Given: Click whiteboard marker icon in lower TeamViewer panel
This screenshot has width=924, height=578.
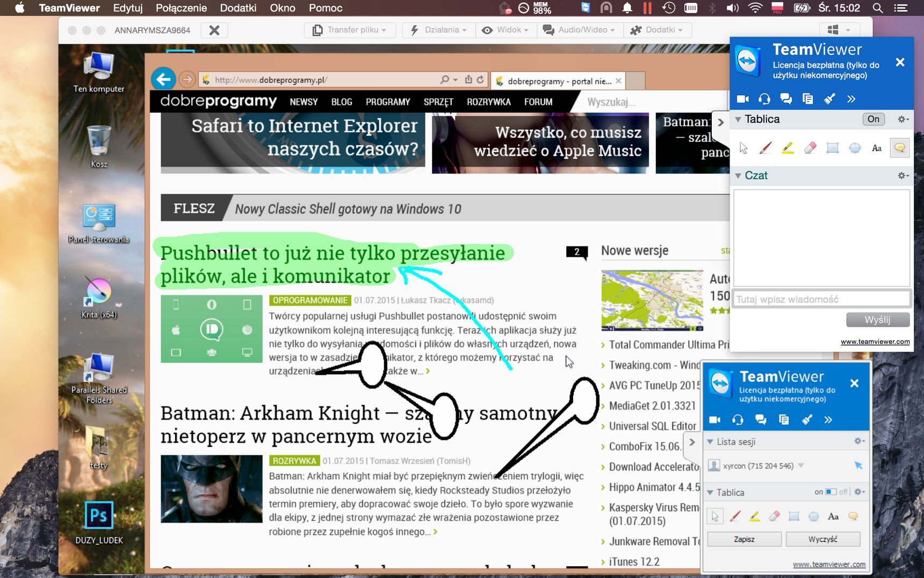Looking at the screenshot, I should click(806, 419).
